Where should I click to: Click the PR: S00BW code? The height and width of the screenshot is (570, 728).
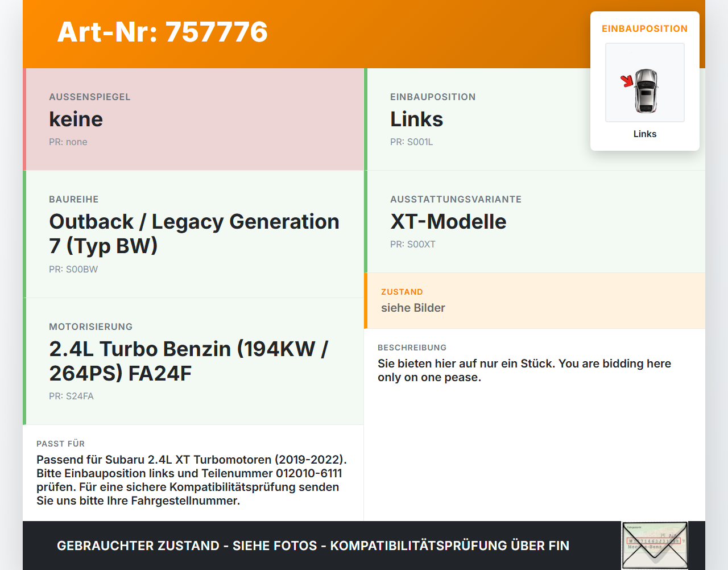(x=73, y=270)
